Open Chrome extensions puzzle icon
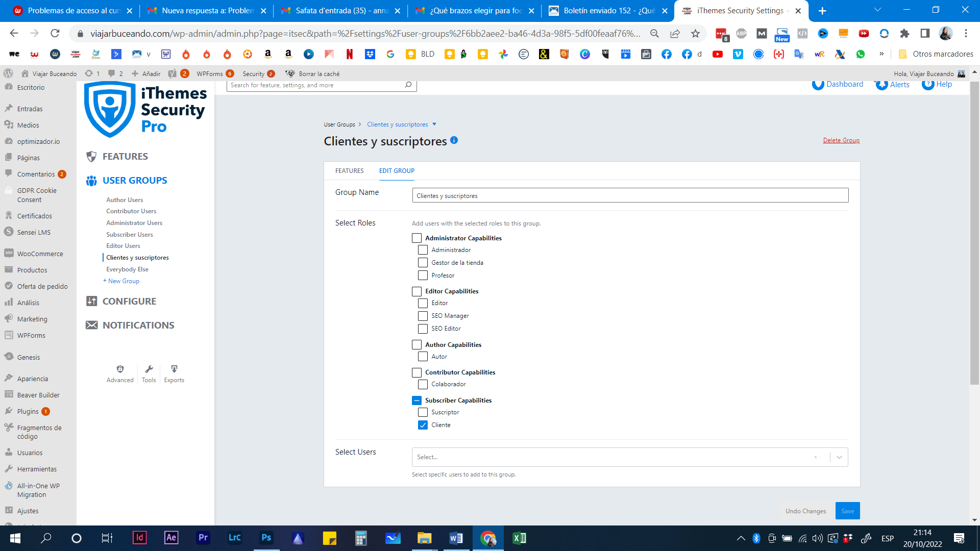The image size is (980, 551). pos(904,34)
